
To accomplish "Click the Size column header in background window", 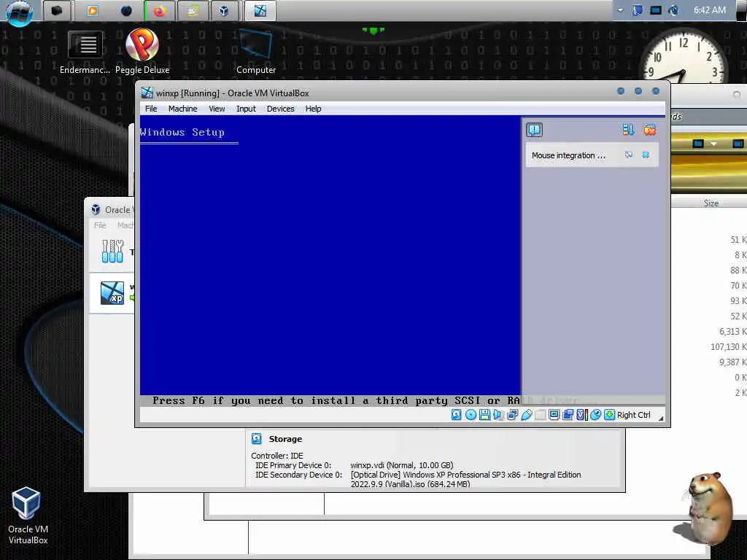I will 711,203.
